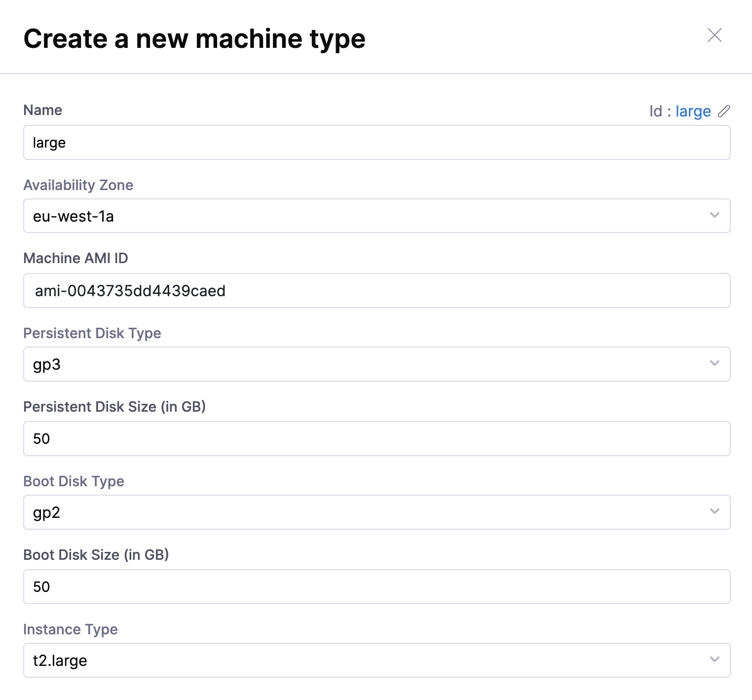Viewport: 752px width, 700px height.
Task: Click the chevron arrow in Instance Type
Action: click(x=714, y=660)
